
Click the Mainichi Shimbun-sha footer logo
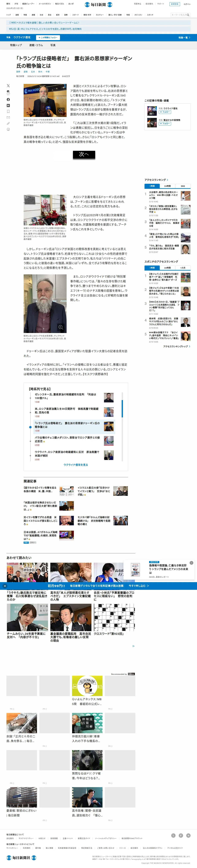(21, 858)
